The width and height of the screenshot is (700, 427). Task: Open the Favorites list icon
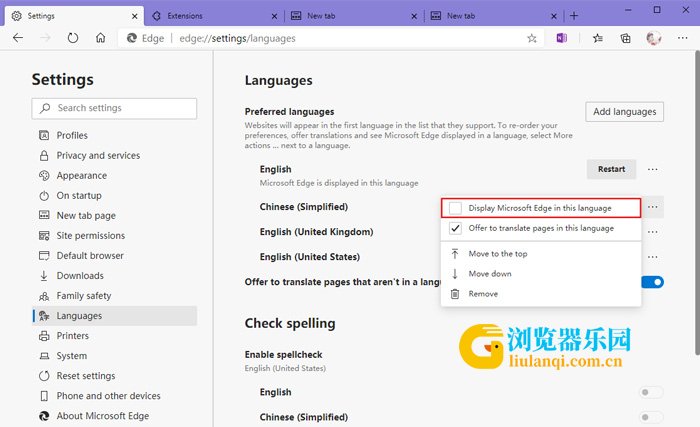coord(598,38)
